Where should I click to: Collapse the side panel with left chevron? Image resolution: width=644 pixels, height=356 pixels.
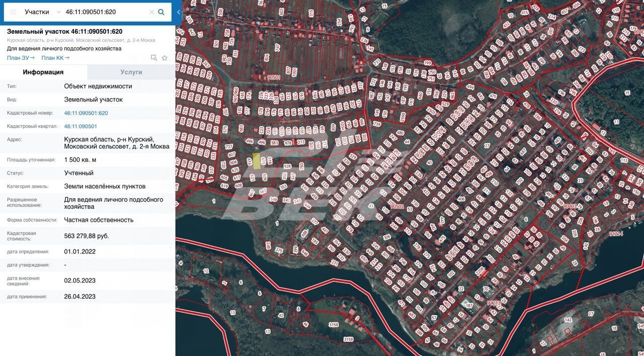[178, 12]
